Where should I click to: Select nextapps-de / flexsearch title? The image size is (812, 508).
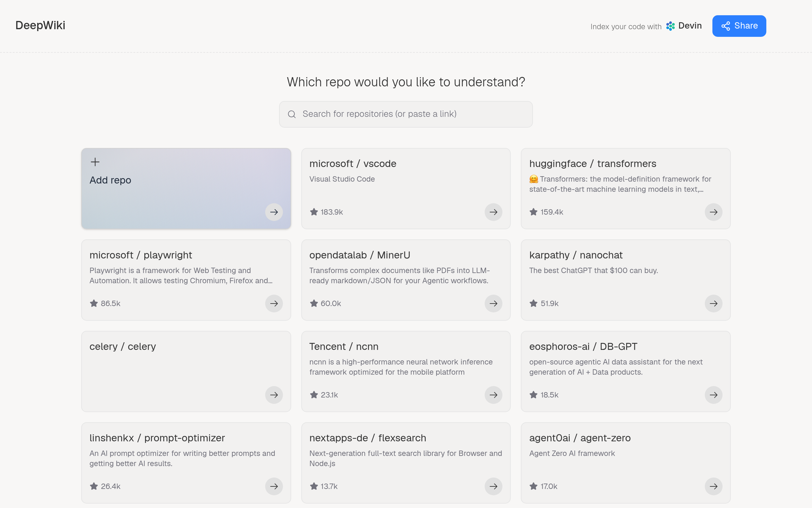[367, 438]
